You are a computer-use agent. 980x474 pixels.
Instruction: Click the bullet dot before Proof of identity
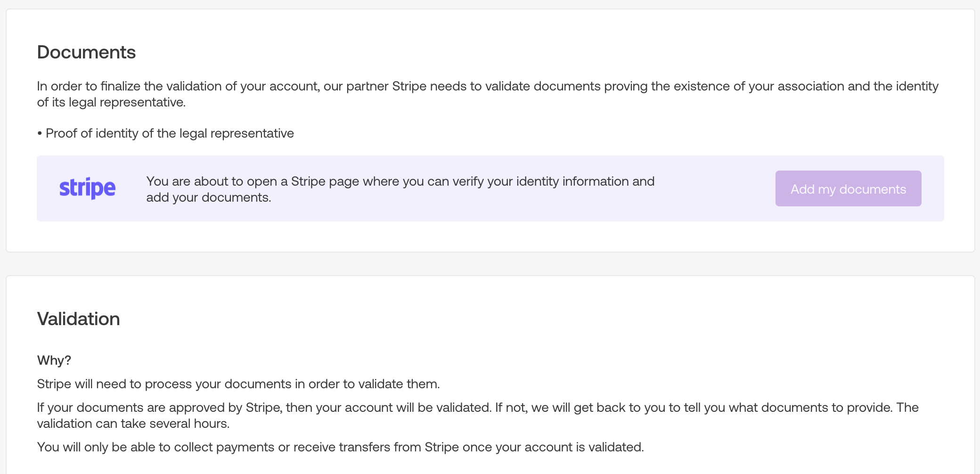click(40, 134)
